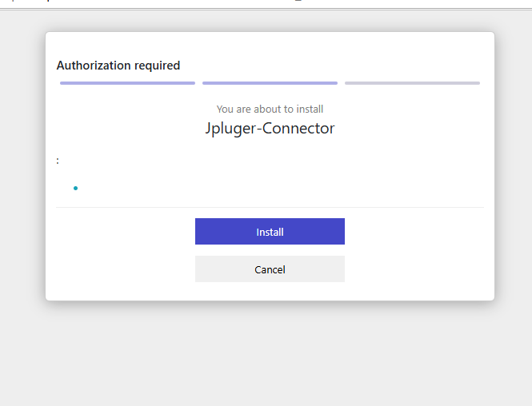Screen dimensions: 532x406
Task: Select the first progress step bar
Action: (127, 83)
